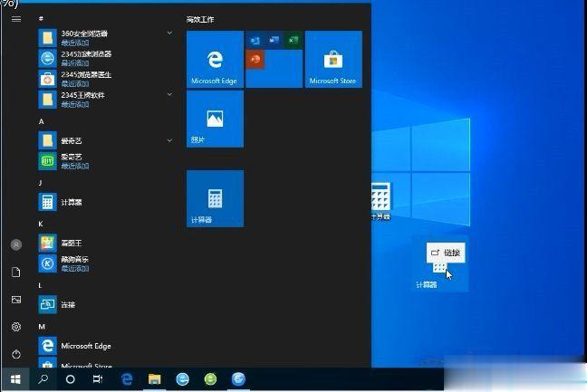The width and height of the screenshot is (587, 392).
Task: Open Edge from the taskbar
Action: [x=127, y=379]
